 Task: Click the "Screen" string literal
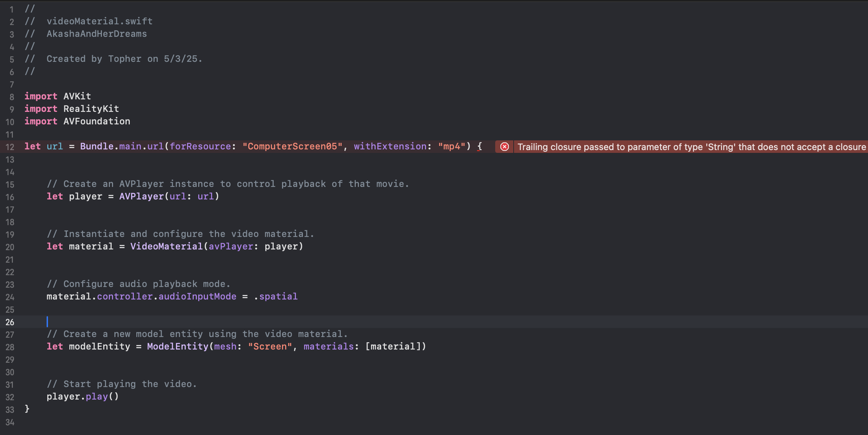tap(270, 346)
